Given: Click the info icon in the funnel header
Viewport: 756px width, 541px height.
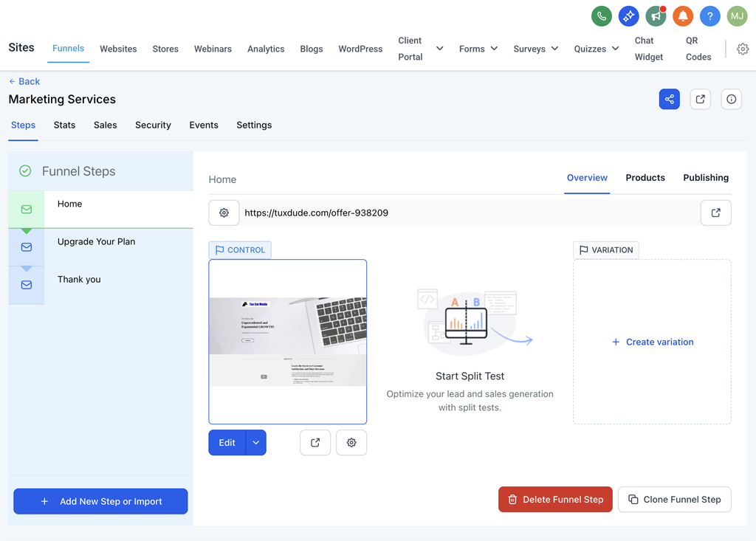Looking at the screenshot, I should [731, 98].
